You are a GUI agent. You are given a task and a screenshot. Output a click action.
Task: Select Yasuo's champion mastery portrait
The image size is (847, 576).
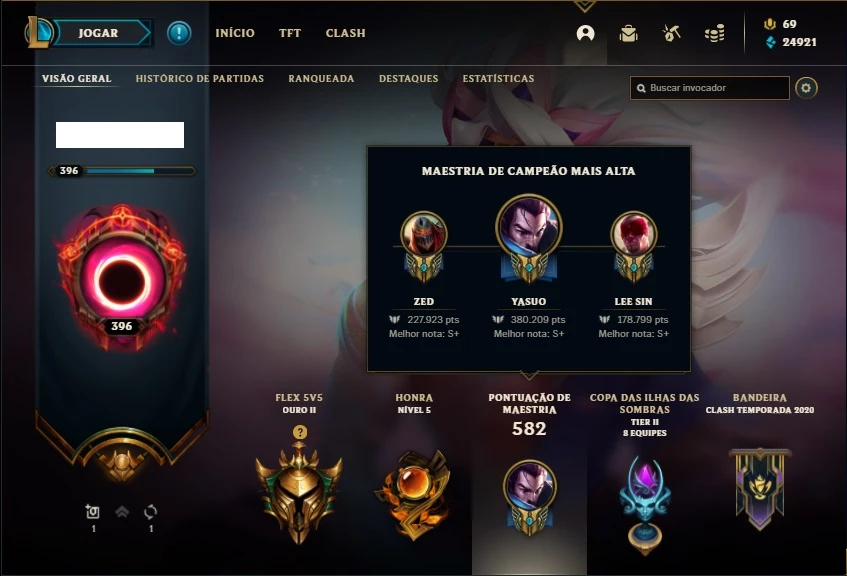pyautogui.click(x=529, y=226)
